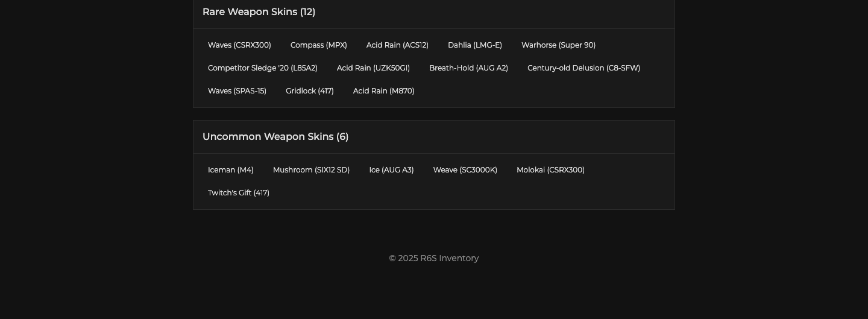Select the Warhorse (Super 90) skin
The image size is (868, 319).
point(558,45)
